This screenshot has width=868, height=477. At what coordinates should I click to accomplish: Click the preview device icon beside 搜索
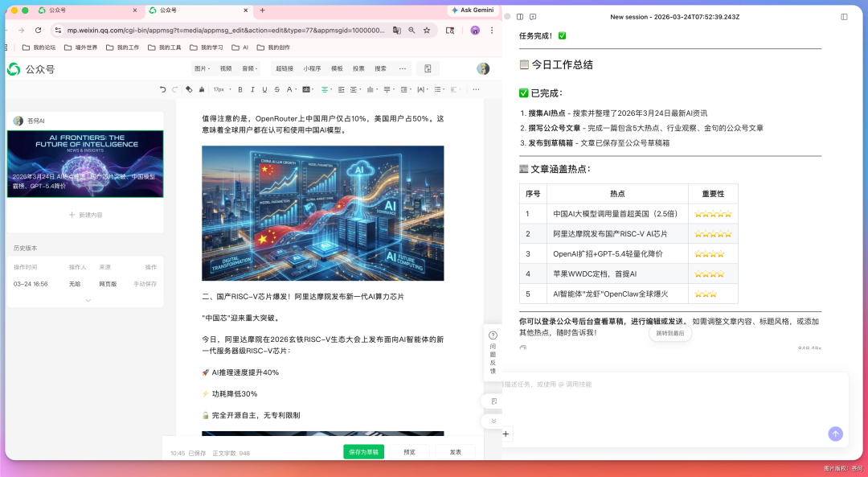(427, 68)
